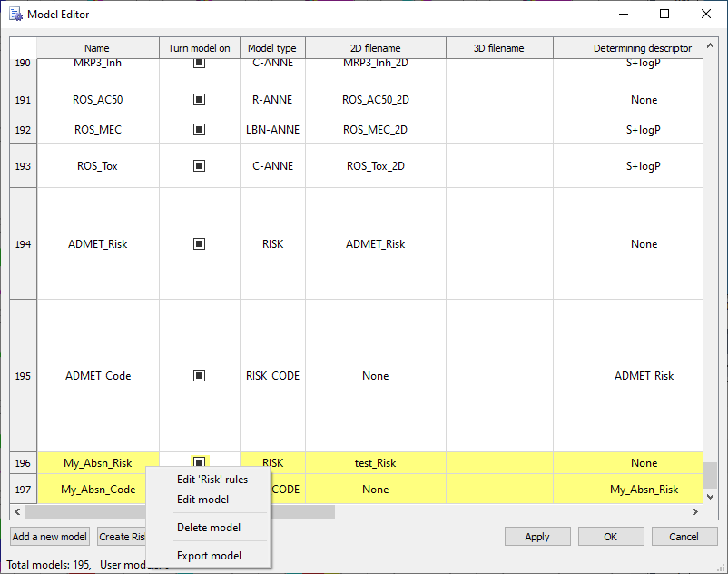The image size is (728, 574).
Task: Dismiss the dialog with the Cancel button
Action: [x=684, y=537]
